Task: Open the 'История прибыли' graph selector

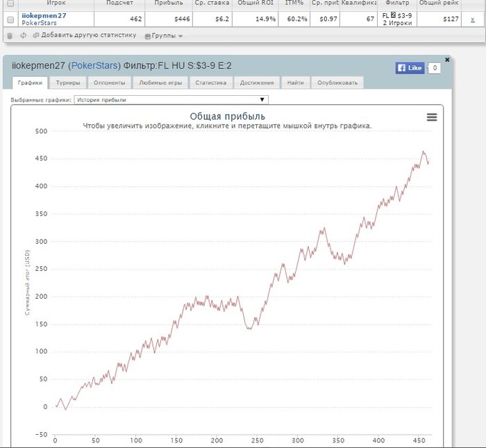Action: click(x=171, y=100)
